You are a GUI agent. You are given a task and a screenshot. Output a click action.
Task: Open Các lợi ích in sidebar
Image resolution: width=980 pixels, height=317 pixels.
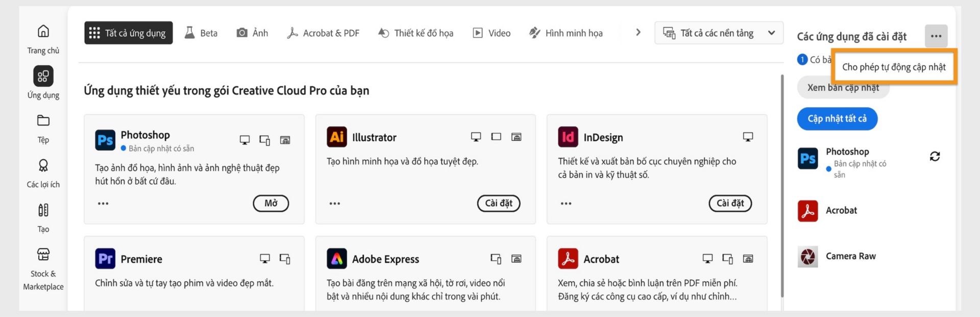coord(43,174)
